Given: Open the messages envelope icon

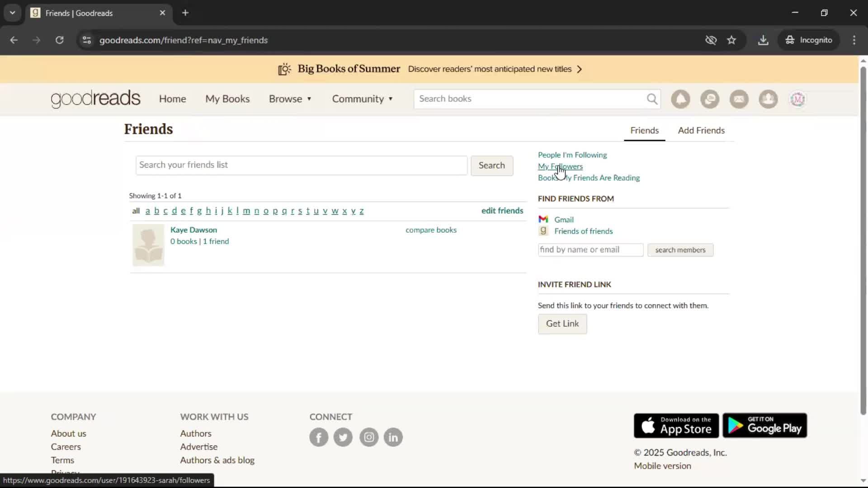Looking at the screenshot, I should point(739,99).
